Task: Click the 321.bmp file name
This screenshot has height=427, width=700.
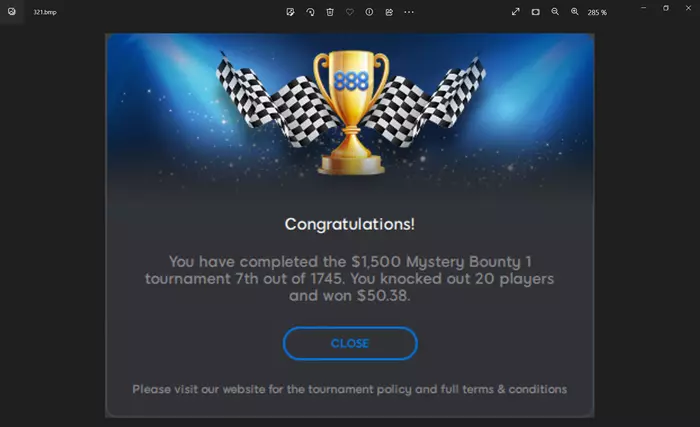Action: click(45, 12)
